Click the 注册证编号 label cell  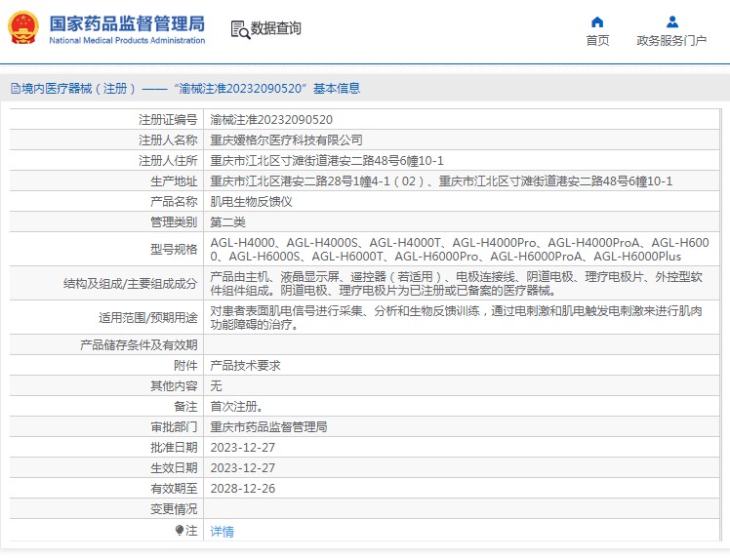click(168, 120)
